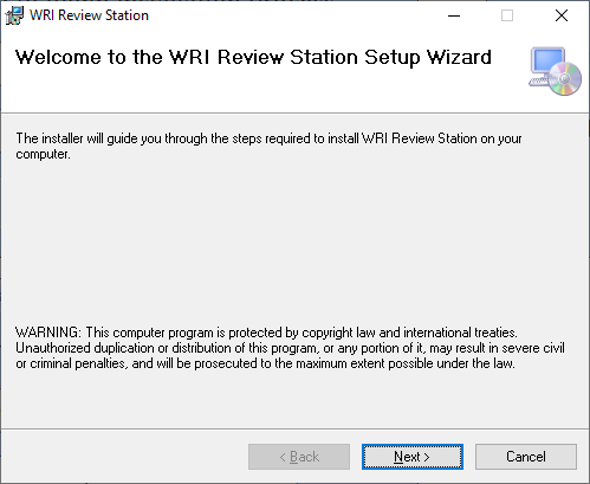Minimize the WRI Review Station window
Screen dimensions: 590x484
454,16
